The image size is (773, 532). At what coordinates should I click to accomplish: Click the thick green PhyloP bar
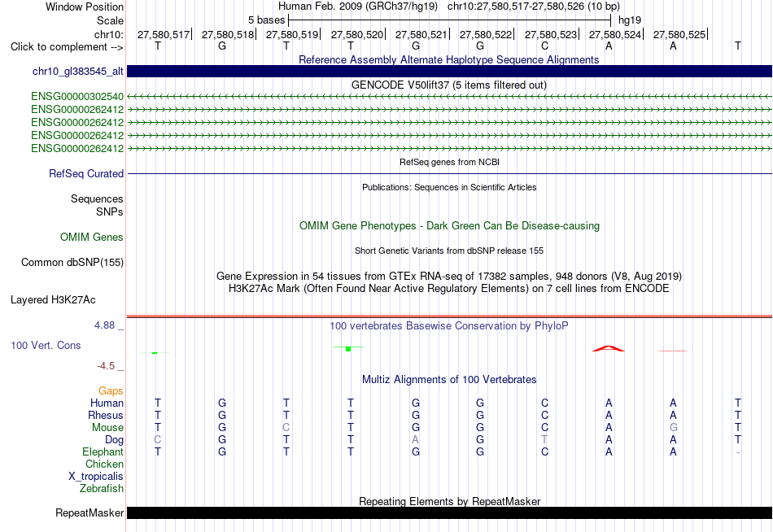pos(348,349)
